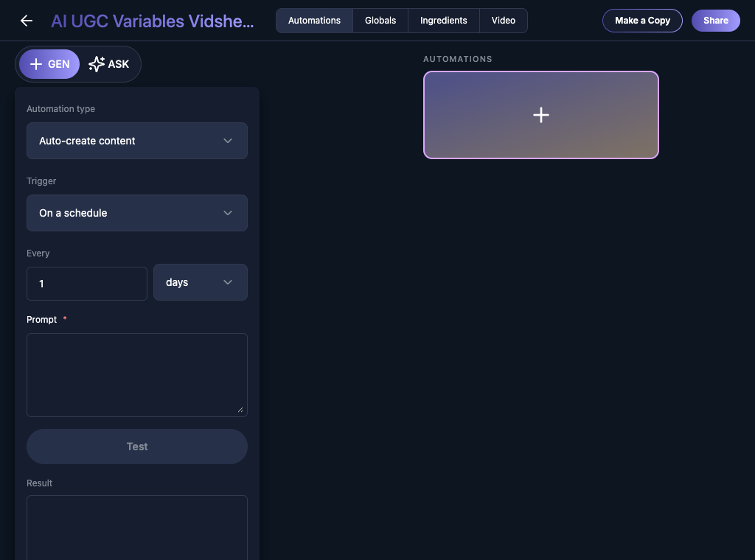Click the sparkle ASK button
The image size is (755, 560).
pos(109,64)
